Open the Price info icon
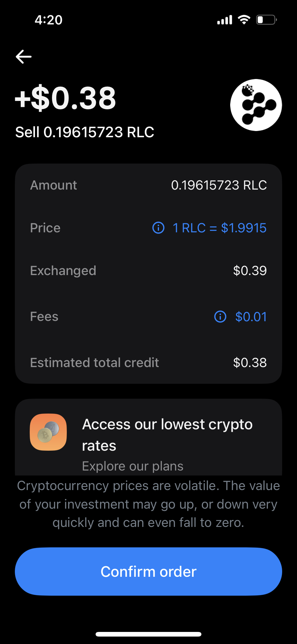 (158, 228)
